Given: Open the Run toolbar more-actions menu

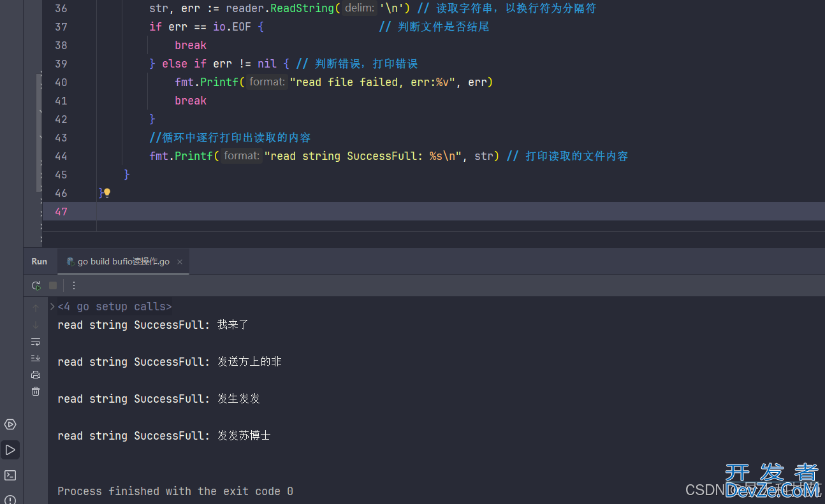Looking at the screenshot, I should click(74, 285).
